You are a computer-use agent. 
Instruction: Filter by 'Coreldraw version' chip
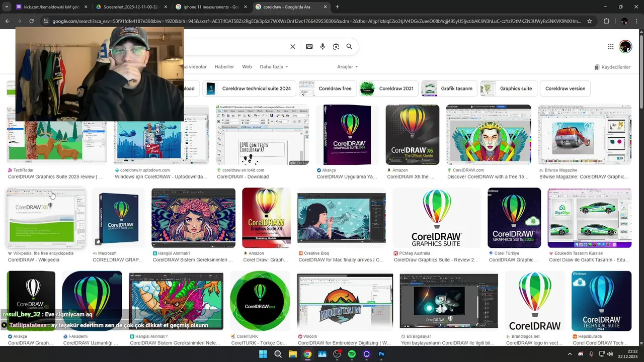565,88
